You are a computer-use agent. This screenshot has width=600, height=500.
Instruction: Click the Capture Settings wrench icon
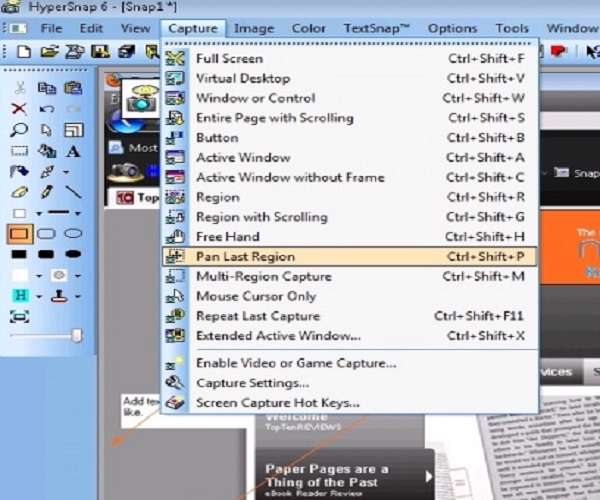click(175, 383)
